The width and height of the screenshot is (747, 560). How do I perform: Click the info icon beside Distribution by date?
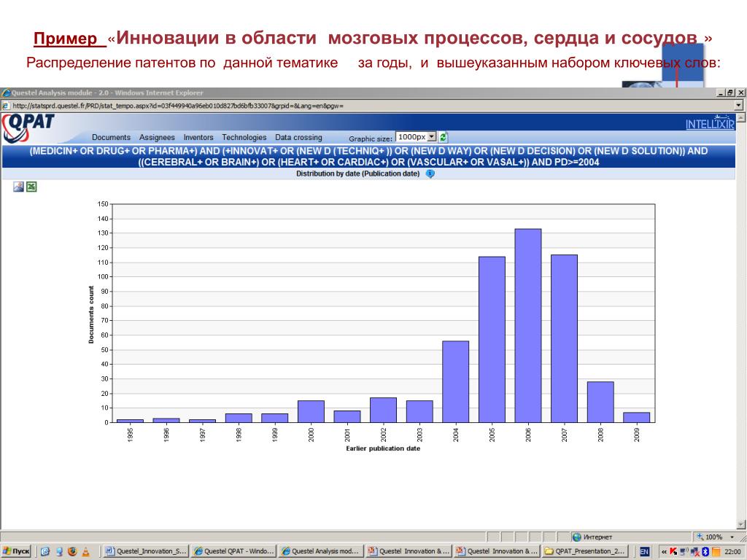[x=430, y=174]
